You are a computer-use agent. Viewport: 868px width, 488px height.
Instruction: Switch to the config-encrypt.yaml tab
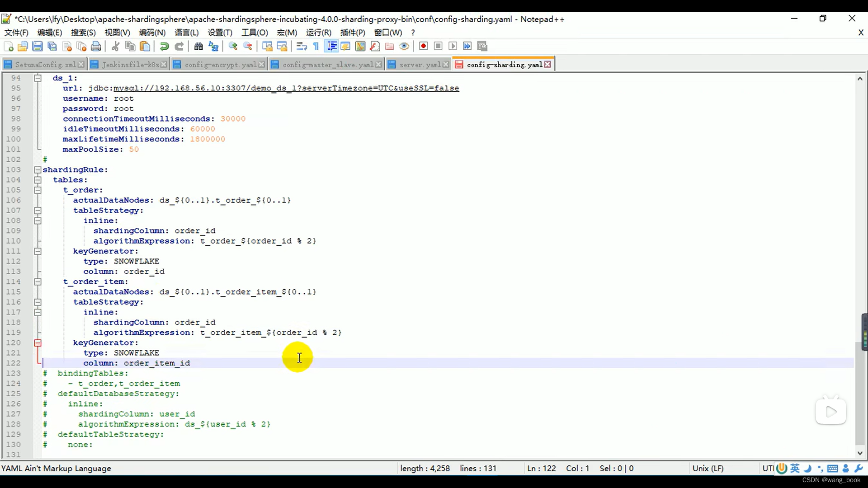point(220,65)
